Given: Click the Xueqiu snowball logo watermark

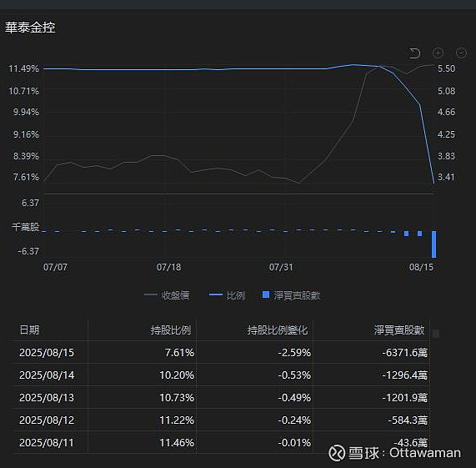Looking at the screenshot, I should tap(337, 453).
